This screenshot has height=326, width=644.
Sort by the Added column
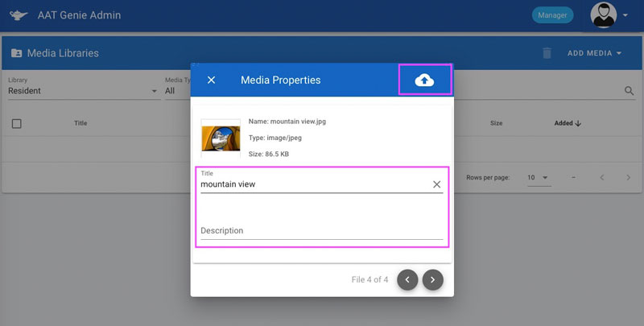tap(568, 123)
